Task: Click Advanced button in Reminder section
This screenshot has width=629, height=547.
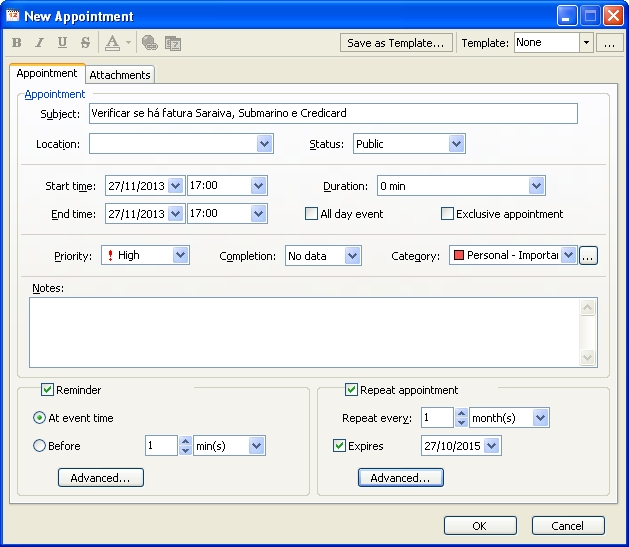Action: [101, 478]
